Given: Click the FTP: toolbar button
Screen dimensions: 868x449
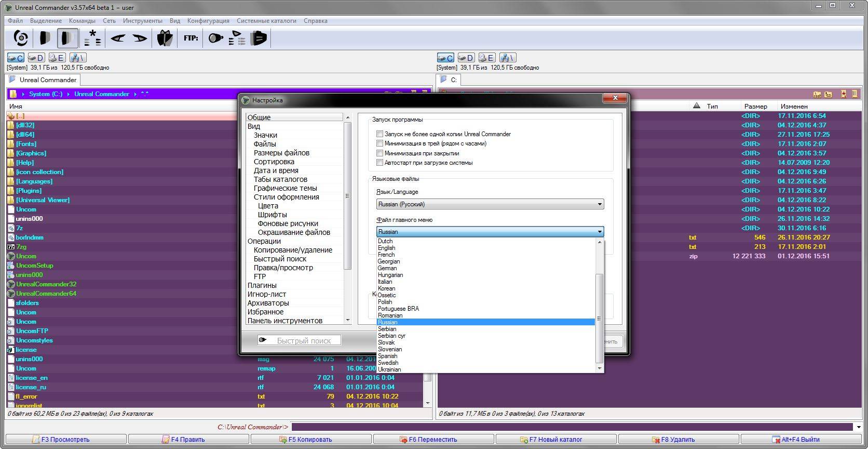Looking at the screenshot, I should 191,38.
